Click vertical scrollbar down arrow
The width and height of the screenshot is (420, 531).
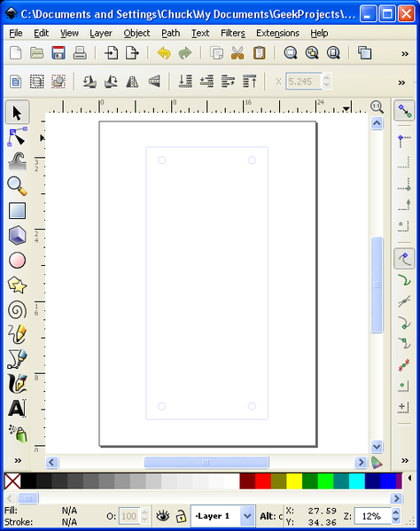pos(377,447)
